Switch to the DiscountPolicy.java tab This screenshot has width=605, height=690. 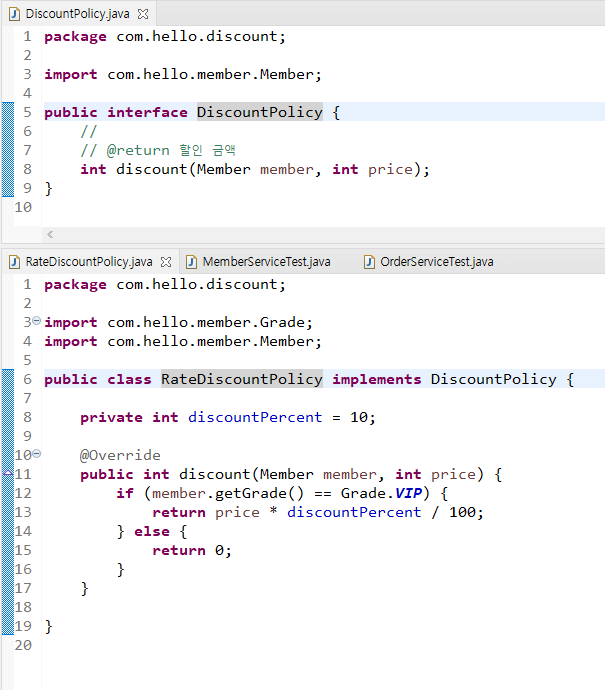[77, 14]
